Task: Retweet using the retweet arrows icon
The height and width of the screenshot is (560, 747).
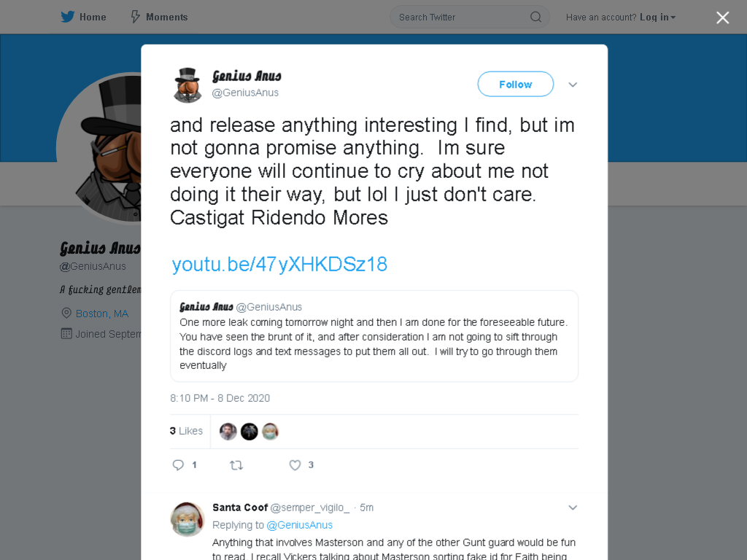Action: 236,464
